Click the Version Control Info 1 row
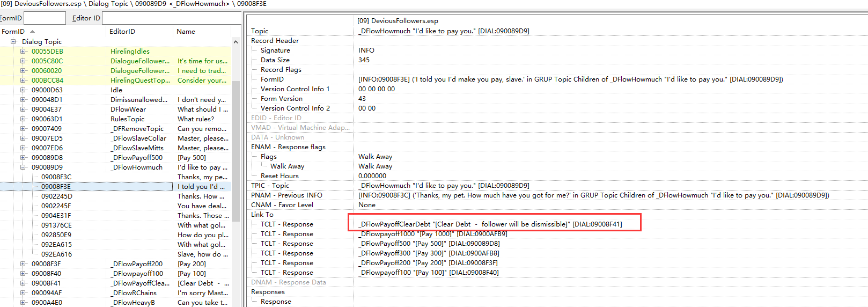Image resolution: width=868 pixels, height=307 pixels. (x=558, y=89)
